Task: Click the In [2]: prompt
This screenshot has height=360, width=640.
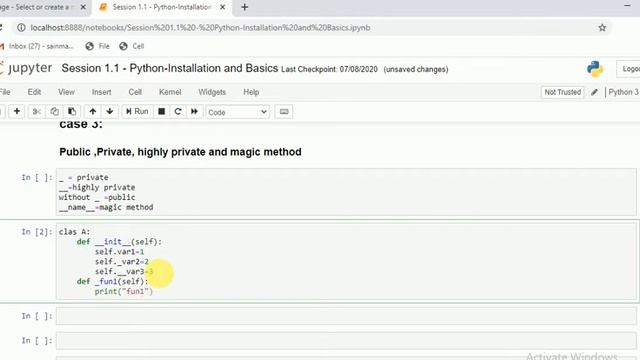Action: click(x=37, y=232)
